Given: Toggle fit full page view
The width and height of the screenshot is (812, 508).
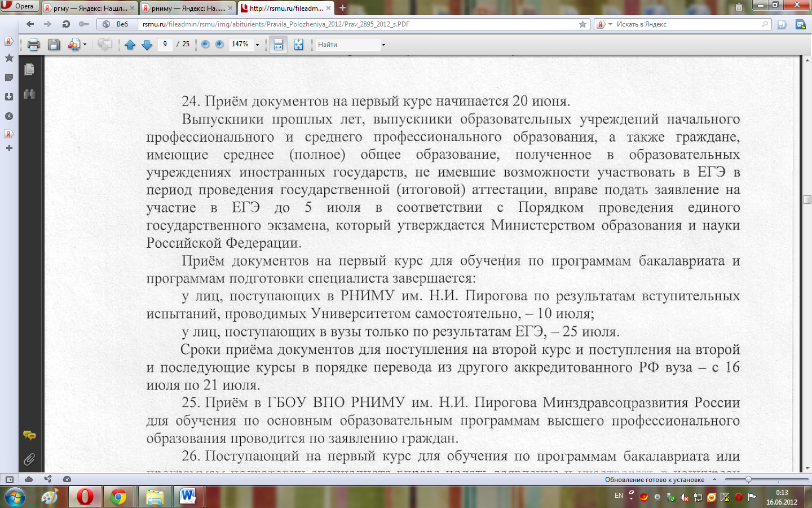Looking at the screenshot, I should pyautogui.click(x=298, y=45).
